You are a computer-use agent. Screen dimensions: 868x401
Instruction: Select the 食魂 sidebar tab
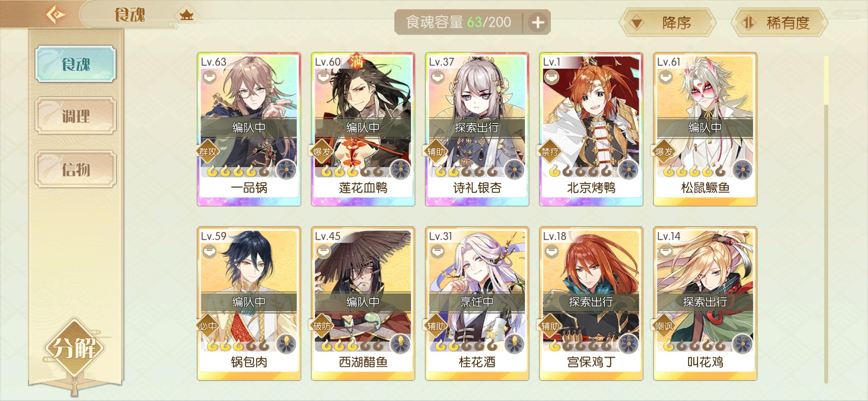[x=76, y=64]
